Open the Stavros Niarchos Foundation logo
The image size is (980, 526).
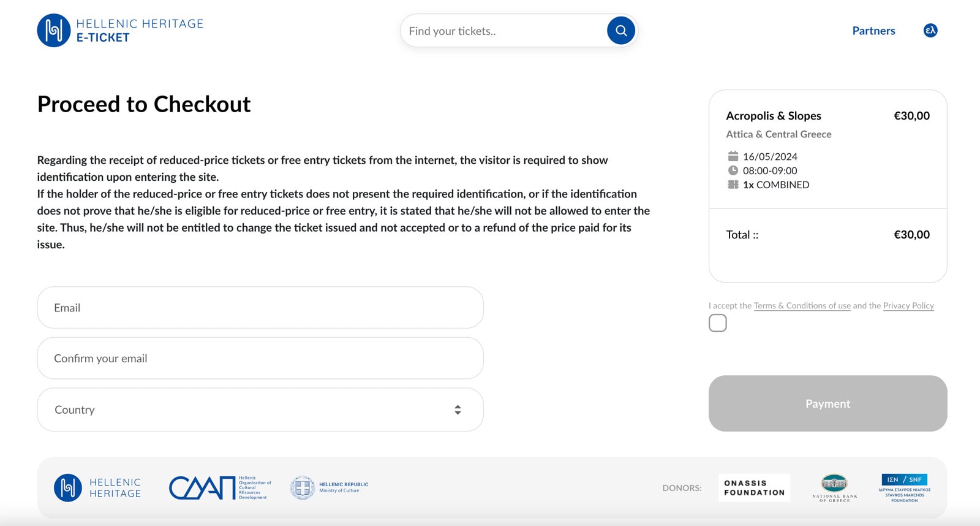(904, 488)
